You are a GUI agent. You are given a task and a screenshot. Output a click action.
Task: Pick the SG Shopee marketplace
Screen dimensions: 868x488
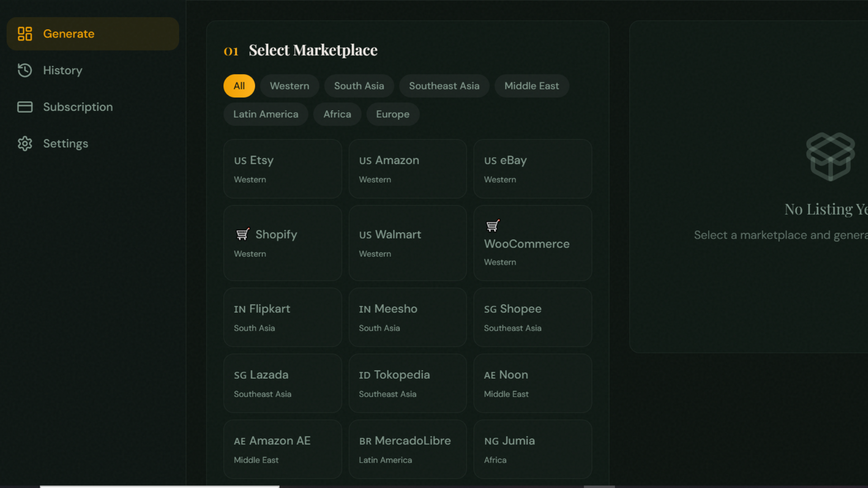click(x=532, y=317)
